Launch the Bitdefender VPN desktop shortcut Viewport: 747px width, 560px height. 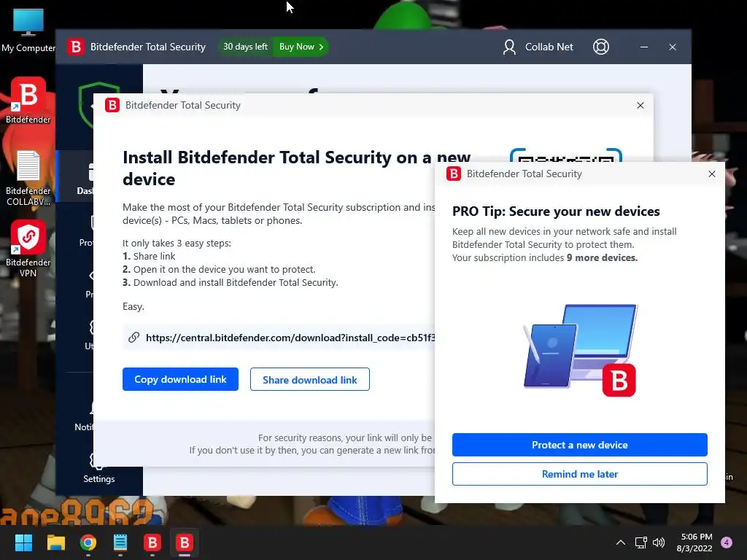pos(28,248)
